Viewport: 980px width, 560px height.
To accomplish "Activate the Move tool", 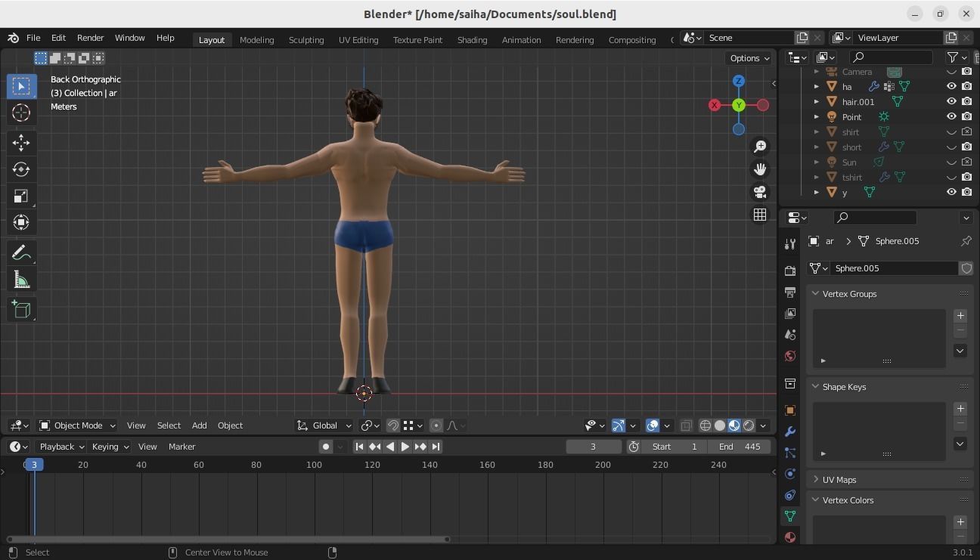I will [x=21, y=142].
